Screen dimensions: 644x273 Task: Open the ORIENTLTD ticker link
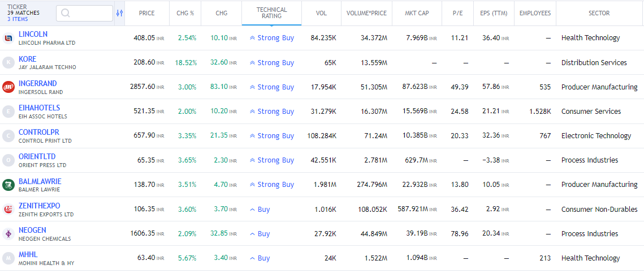point(37,157)
